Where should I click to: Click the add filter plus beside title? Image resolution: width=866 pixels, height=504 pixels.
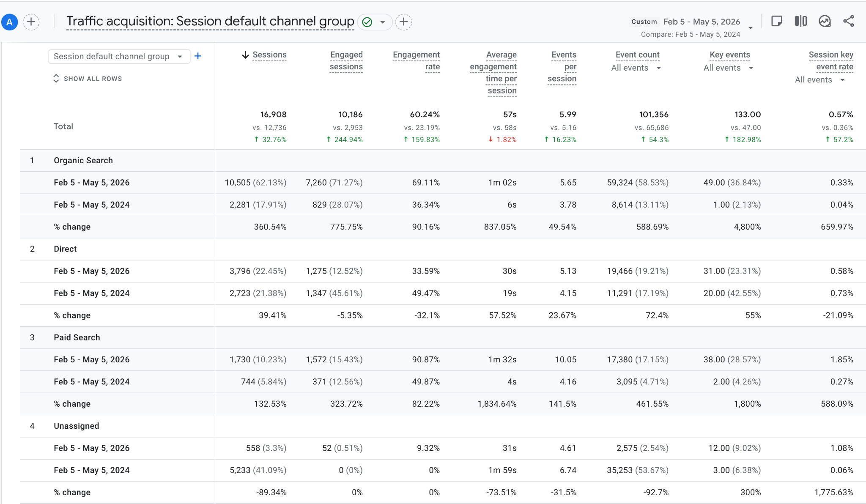click(x=403, y=22)
